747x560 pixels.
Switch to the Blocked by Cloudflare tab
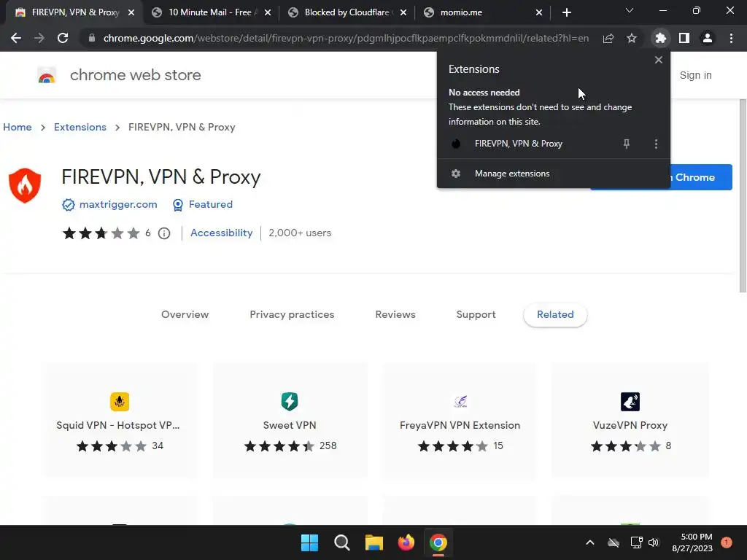(347, 12)
